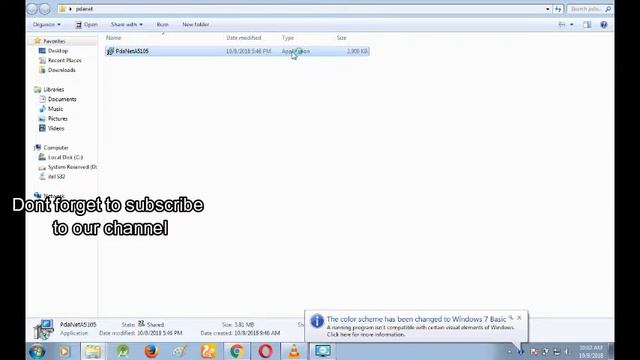Open Opera browser from the taskbar
The image size is (640, 360).
(x=265, y=351)
